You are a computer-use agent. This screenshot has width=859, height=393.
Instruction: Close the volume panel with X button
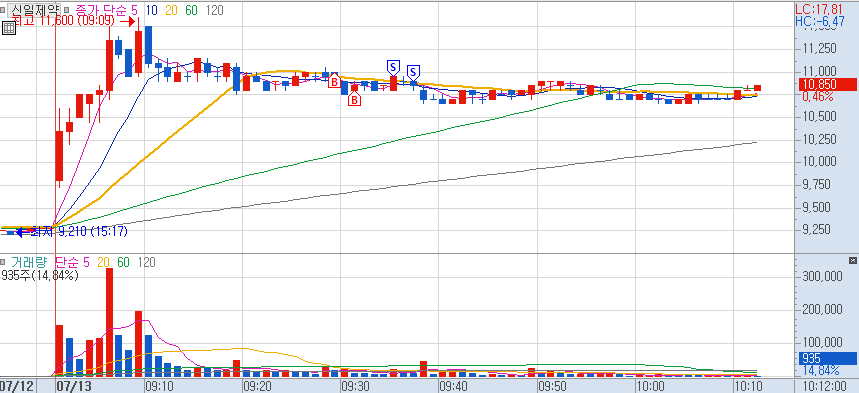(x=852, y=260)
